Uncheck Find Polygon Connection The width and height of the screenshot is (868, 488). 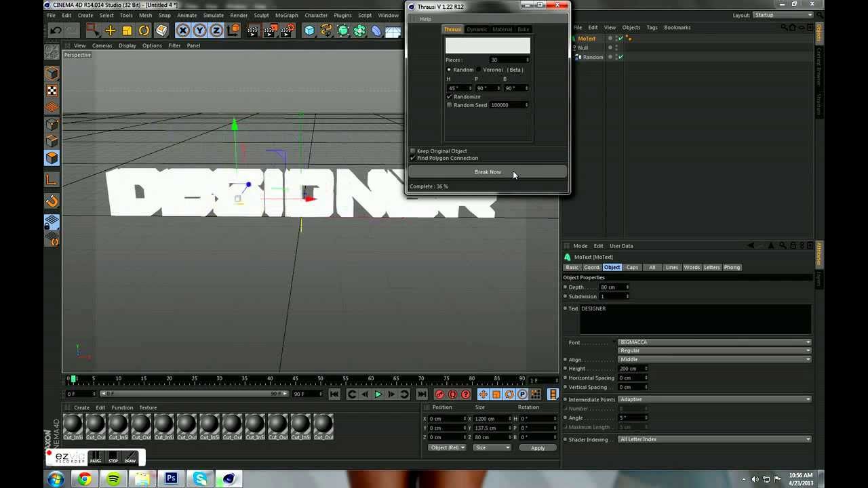point(413,158)
